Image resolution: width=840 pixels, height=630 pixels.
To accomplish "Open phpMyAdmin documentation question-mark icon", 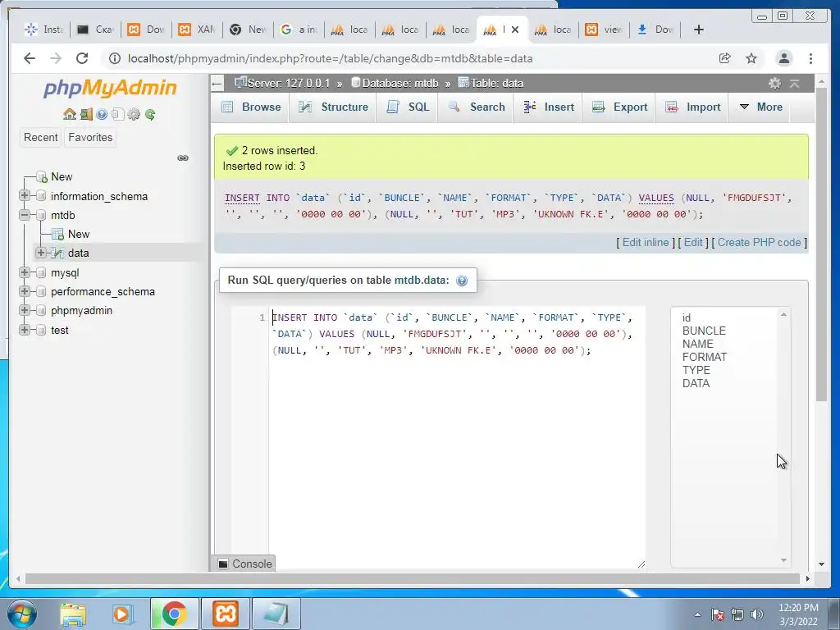I will 102,114.
